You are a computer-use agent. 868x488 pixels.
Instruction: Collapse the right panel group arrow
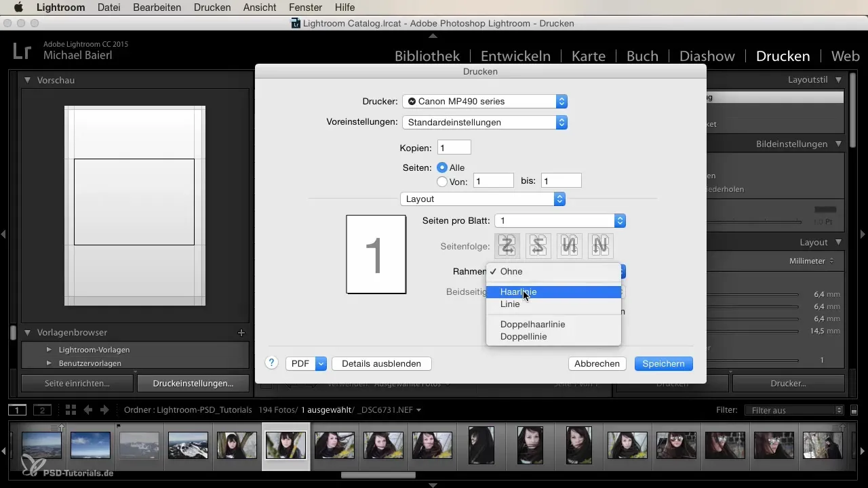point(863,234)
